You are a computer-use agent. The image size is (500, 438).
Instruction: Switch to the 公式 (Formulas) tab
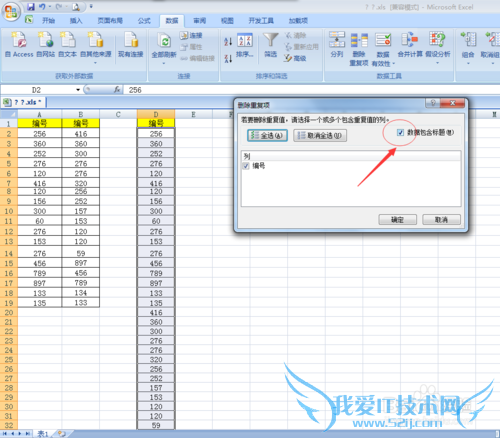[x=144, y=21]
